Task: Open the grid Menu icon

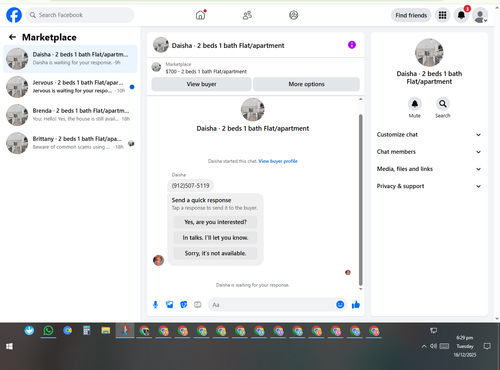Action: click(x=442, y=15)
